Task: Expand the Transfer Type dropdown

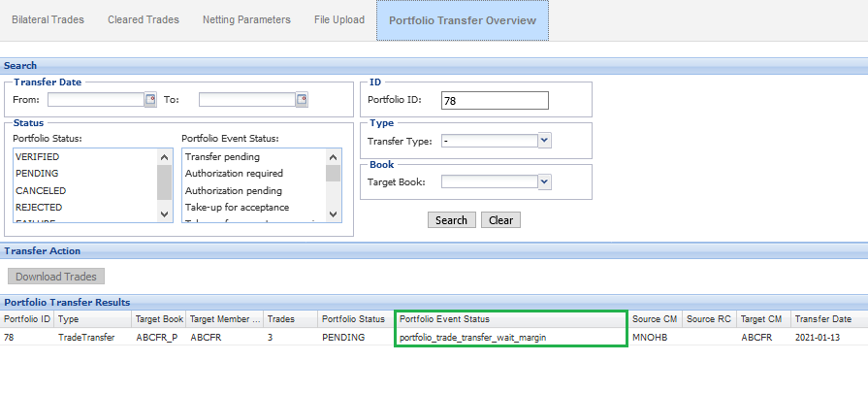Action: (x=544, y=141)
